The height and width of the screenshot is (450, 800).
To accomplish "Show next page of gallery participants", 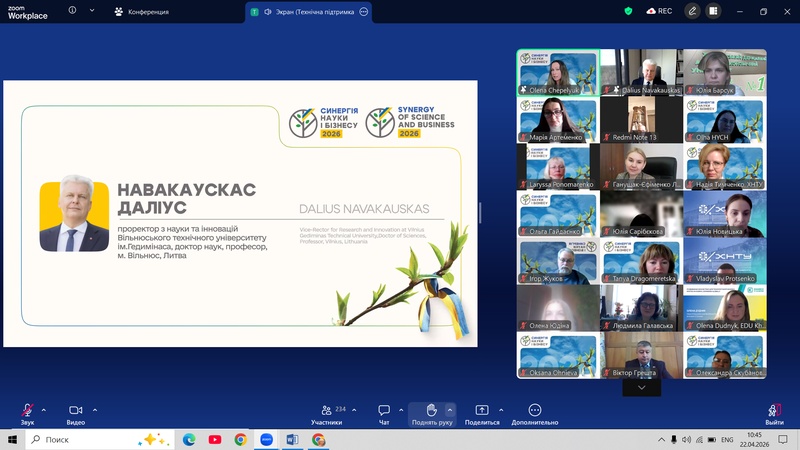I will [x=641, y=388].
